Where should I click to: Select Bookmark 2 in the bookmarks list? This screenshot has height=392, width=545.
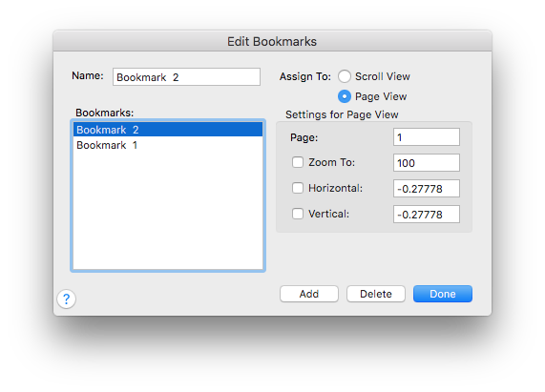coord(168,130)
